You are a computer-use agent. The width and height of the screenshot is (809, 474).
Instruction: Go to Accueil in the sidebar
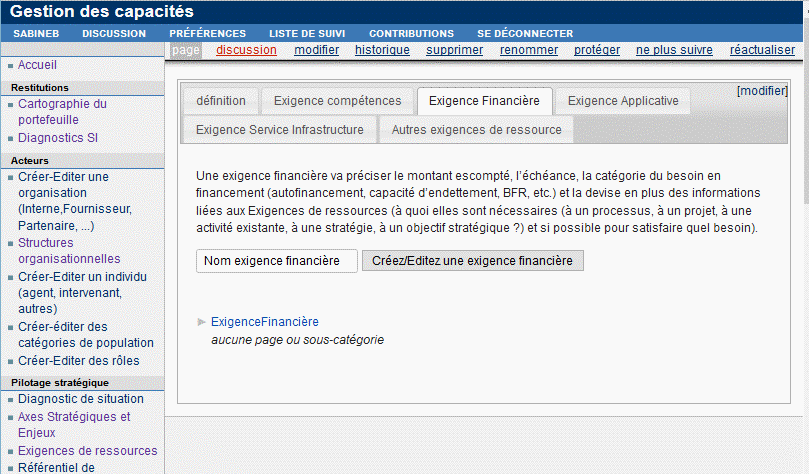coord(37,65)
